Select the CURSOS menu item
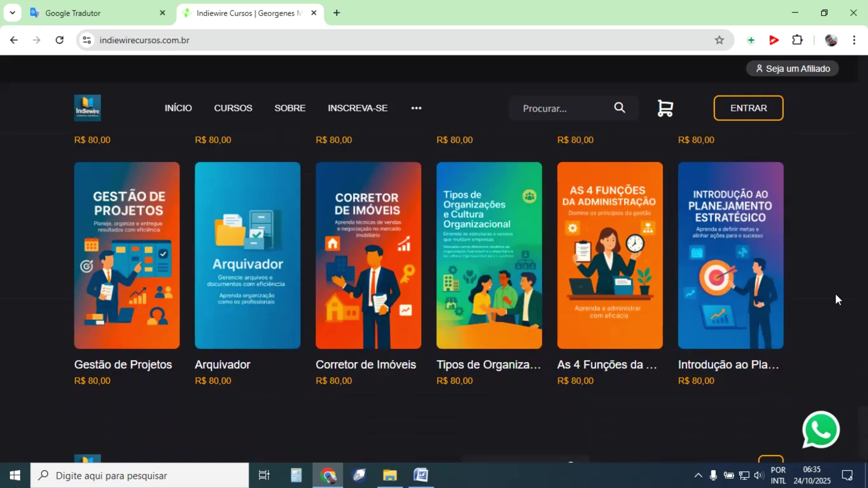This screenshot has width=868, height=488. click(x=233, y=108)
